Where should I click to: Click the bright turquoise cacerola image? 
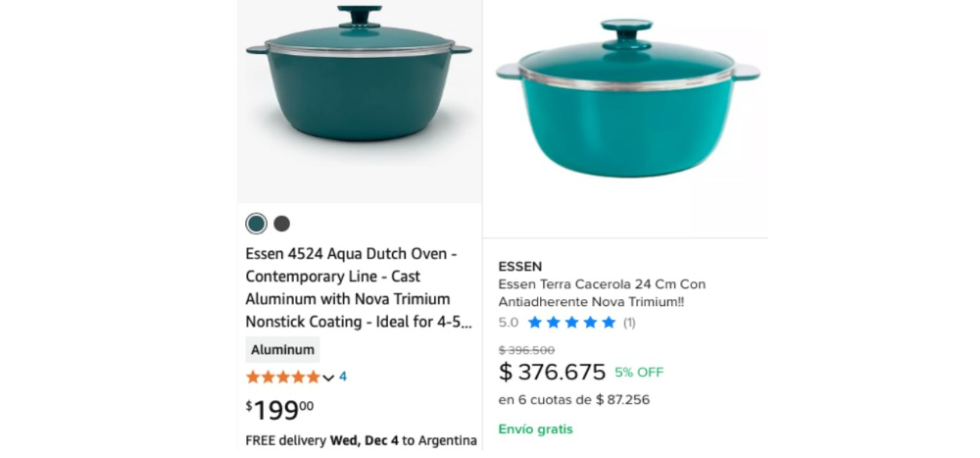(627, 108)
